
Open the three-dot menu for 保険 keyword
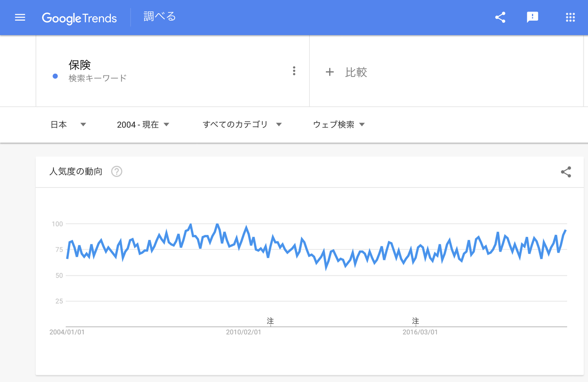(294, 71)
